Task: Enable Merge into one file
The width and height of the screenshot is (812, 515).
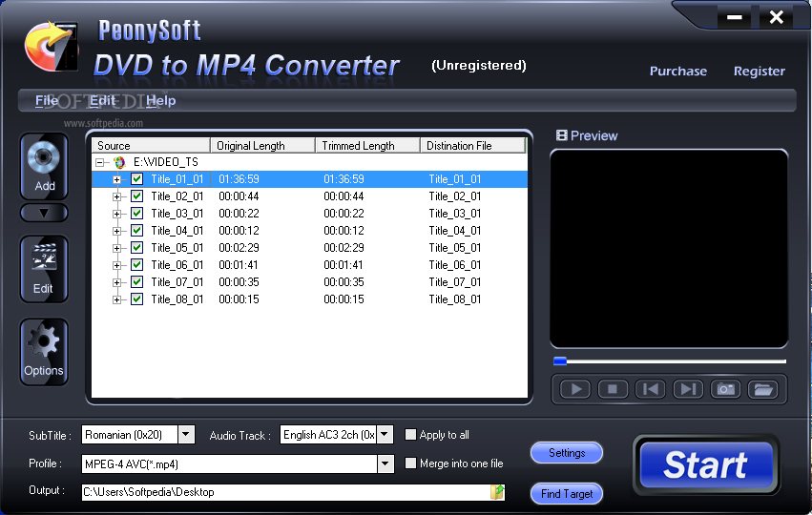Action: [410, 463]
